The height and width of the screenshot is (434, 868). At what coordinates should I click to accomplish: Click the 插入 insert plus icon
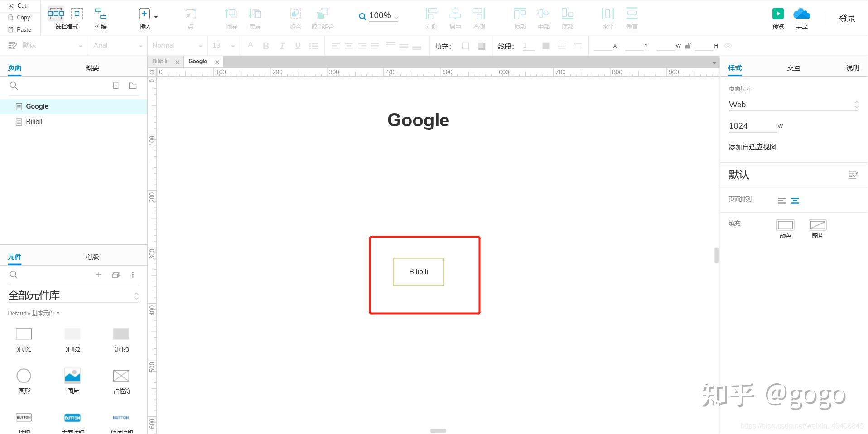pos(144,14)
